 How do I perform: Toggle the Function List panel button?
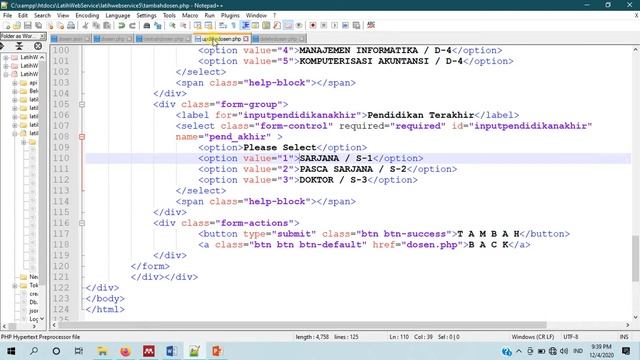click(277, 25)
